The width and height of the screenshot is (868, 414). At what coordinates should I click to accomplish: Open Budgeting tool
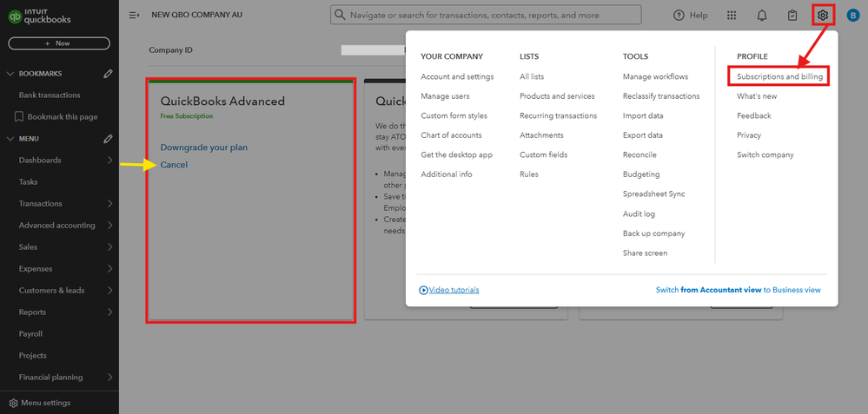point(641,174)
